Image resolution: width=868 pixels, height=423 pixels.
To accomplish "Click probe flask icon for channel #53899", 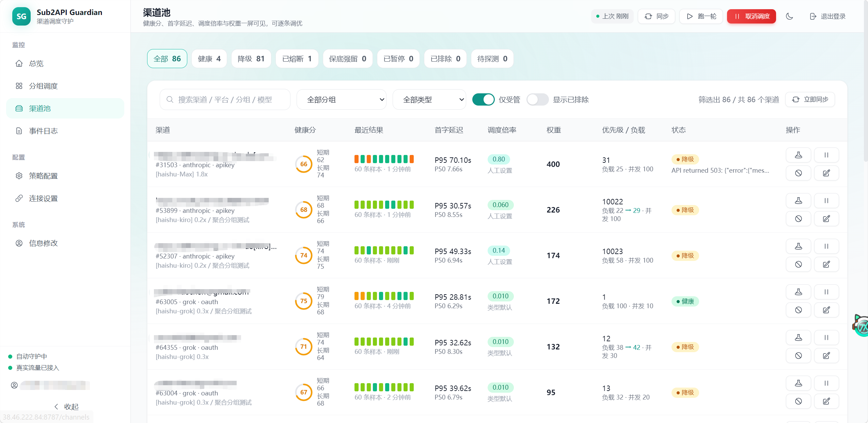I will point(798,201).
